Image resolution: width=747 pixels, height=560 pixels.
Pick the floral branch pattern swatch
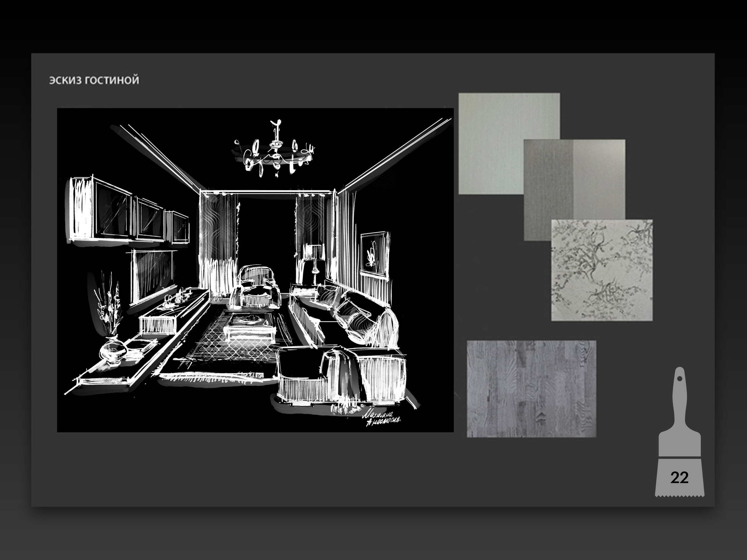[x=602, y=270]
